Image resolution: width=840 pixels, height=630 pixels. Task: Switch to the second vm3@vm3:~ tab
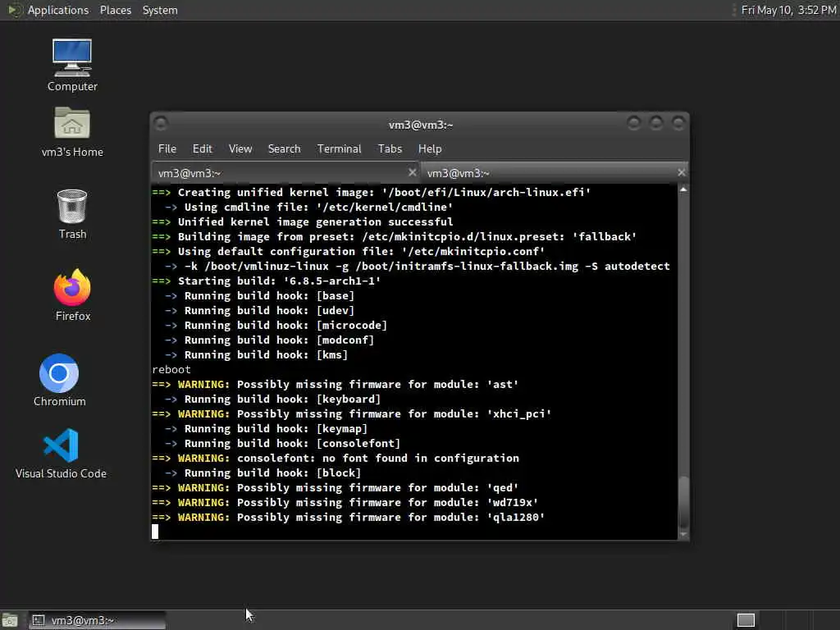555,173
